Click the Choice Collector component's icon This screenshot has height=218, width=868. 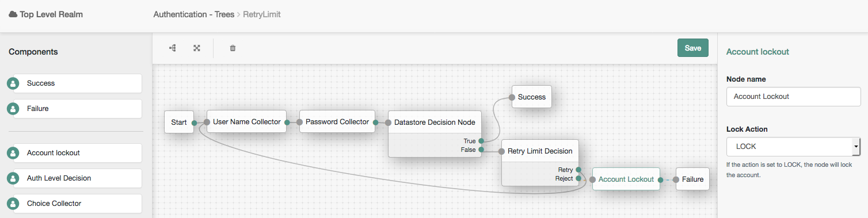pos(13,204)
